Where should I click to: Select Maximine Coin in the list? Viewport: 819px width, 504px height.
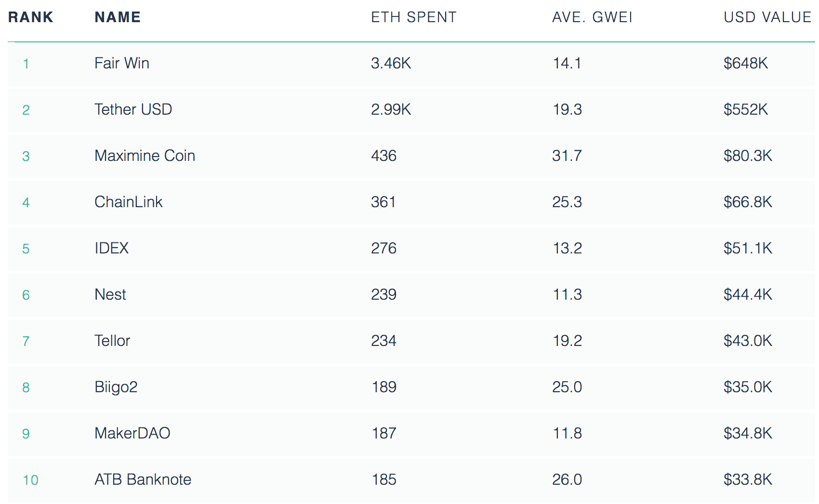[145, 156]
